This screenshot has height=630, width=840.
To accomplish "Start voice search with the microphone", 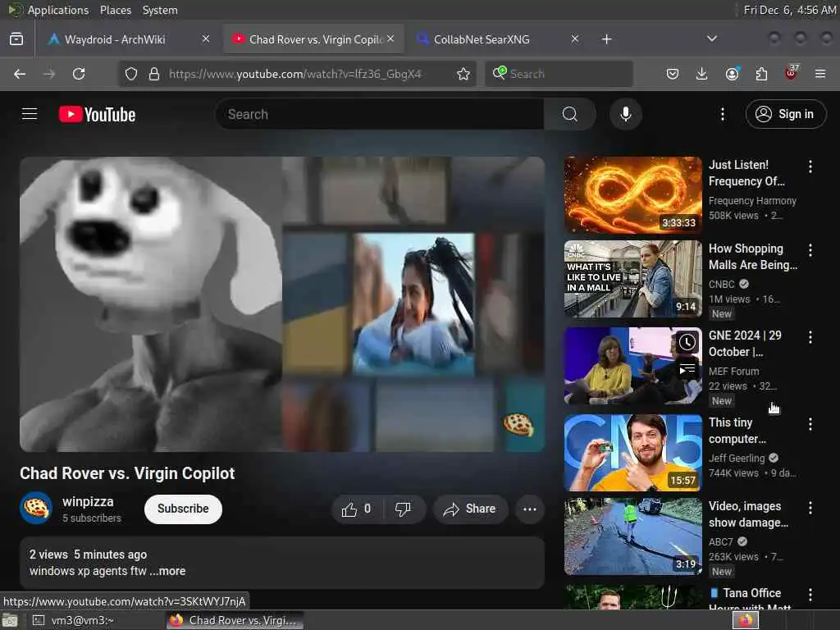I will (625, 114).
